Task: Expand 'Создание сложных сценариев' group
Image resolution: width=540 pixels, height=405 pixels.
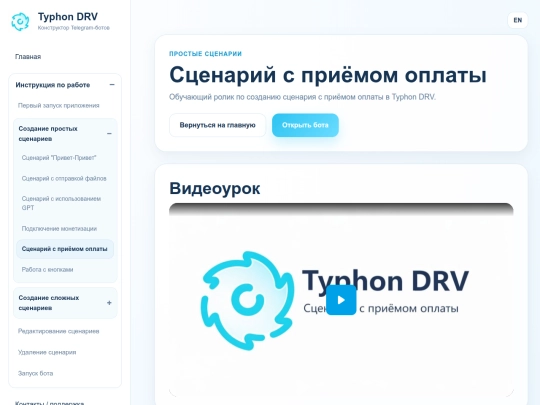Action: [x=109, y=303]
